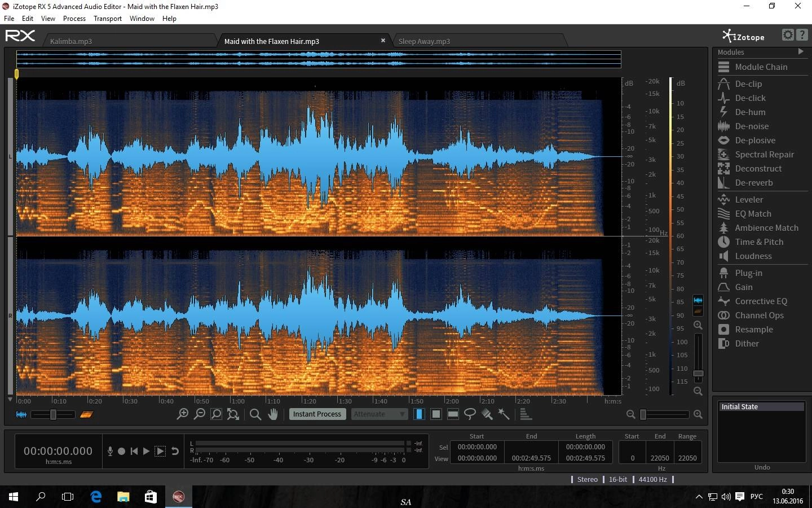
Task: Open the Transport menu
Action: pos(108,18)
